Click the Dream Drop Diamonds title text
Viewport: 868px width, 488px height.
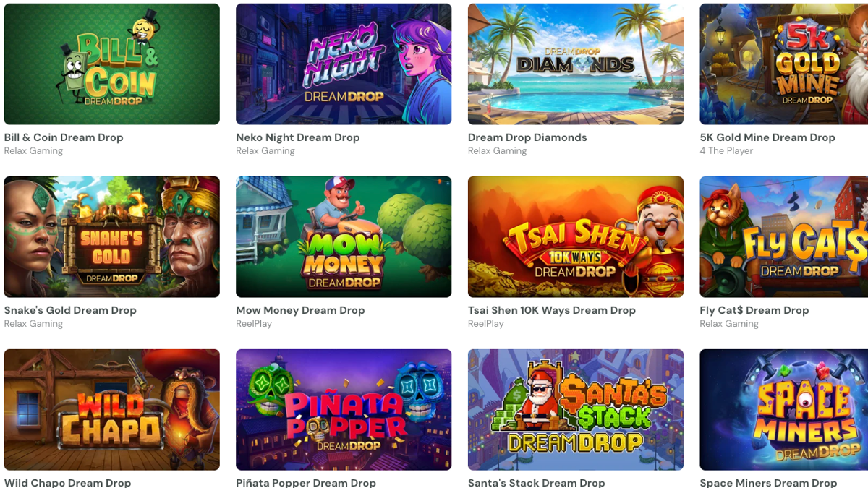point(527,137)
